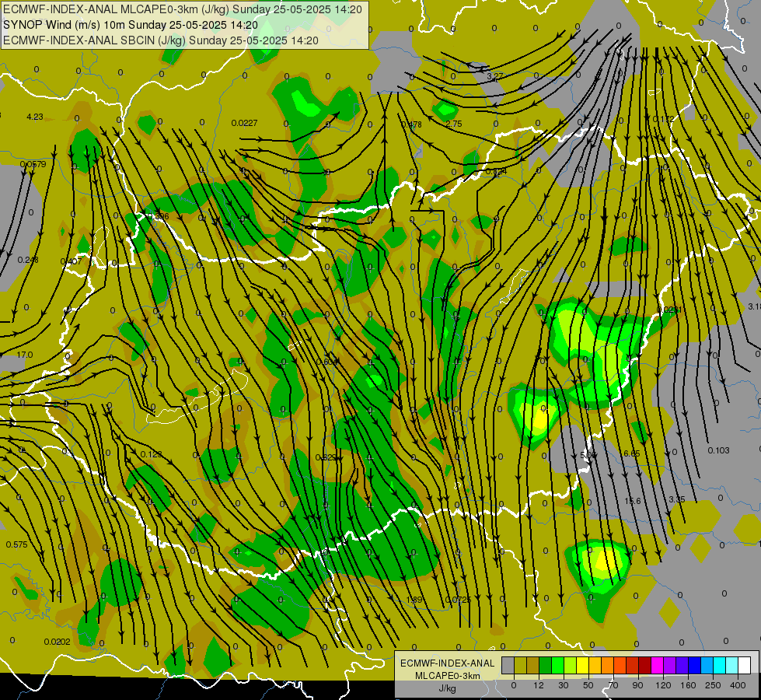Click the 6.65 value on the map
This screenshot has width=761, height=700.
coord(631,453)
